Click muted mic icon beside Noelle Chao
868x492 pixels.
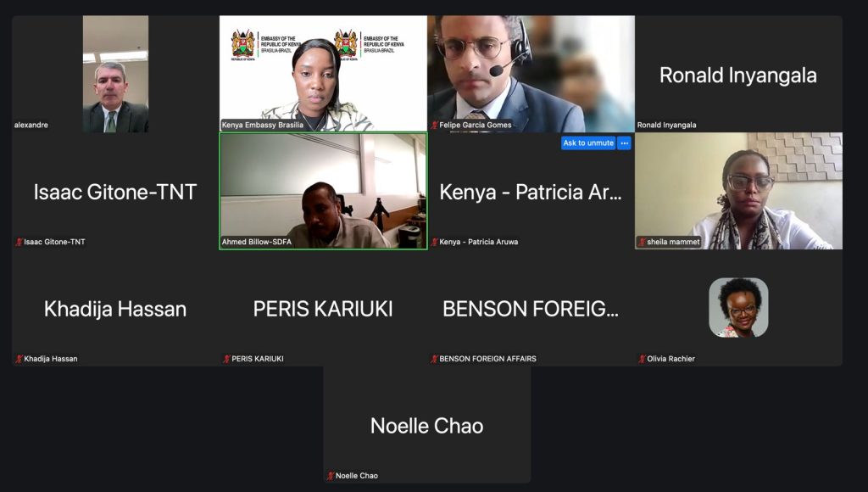[x=331, y=476]
